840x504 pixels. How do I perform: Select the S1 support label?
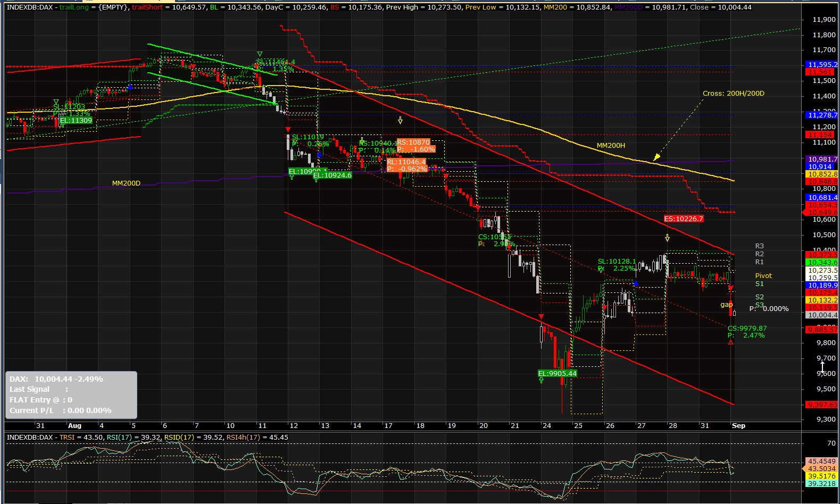(760, 284)
